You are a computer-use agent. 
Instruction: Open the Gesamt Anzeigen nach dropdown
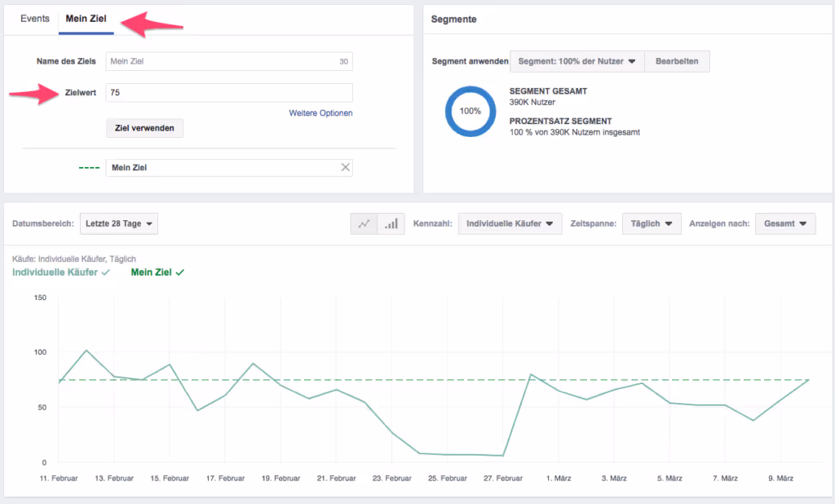785,223
